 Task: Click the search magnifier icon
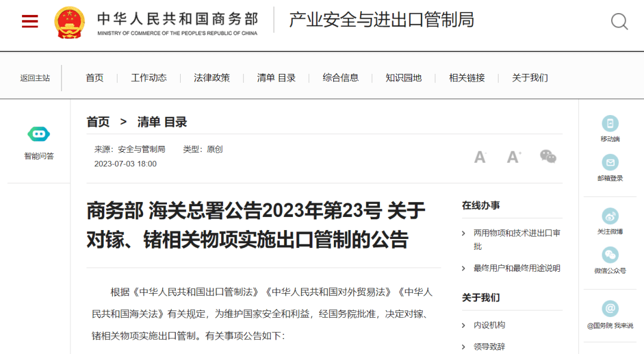coord(619,21)
